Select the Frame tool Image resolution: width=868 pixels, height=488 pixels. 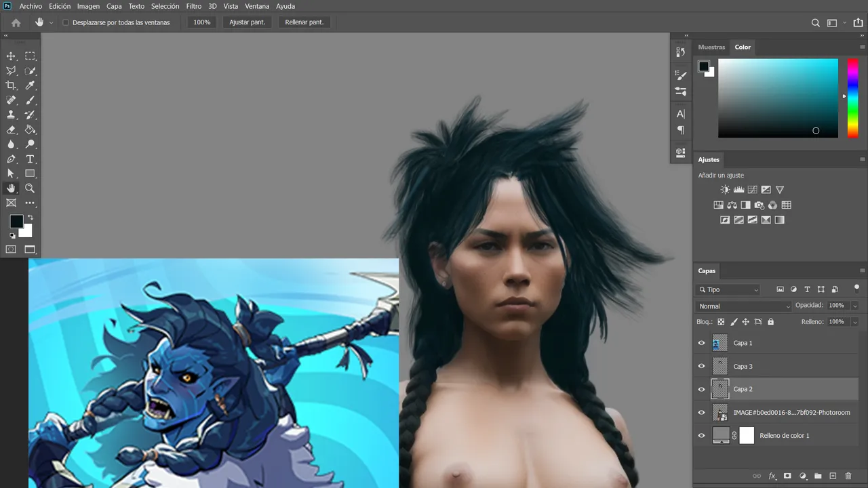click(11, 203)
